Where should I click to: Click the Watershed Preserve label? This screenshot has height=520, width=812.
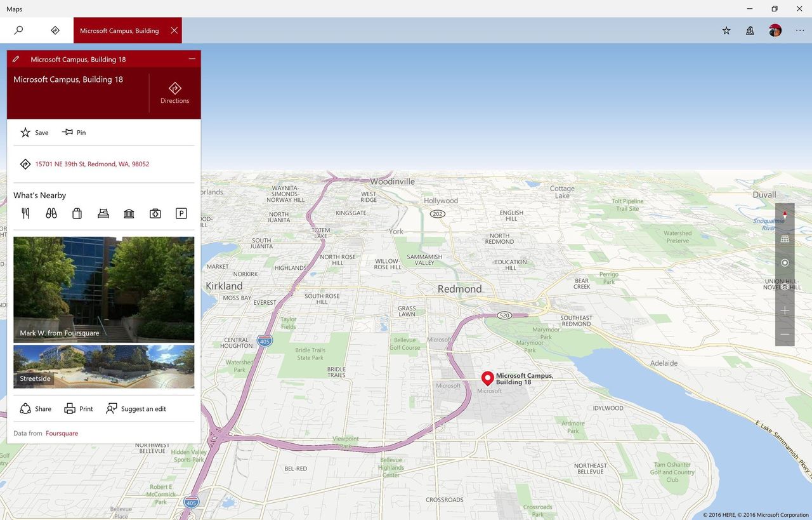click(x=678, y=237)
